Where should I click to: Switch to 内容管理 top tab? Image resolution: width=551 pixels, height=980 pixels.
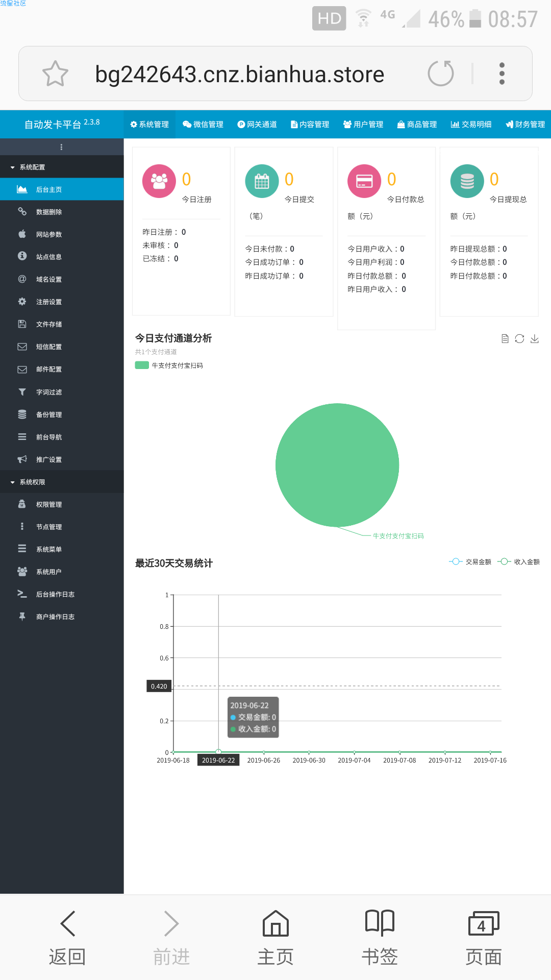(310, 124)
